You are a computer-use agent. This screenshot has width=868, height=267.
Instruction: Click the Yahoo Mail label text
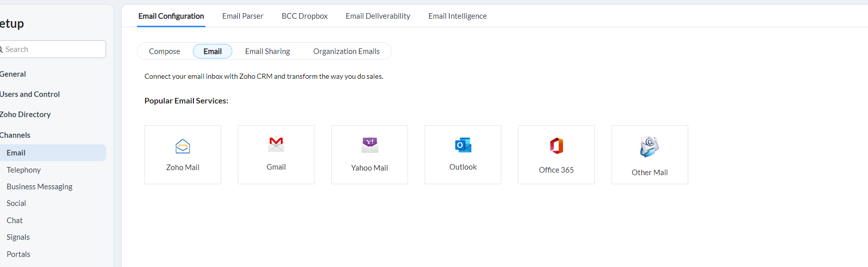click(x=370, y=168)
